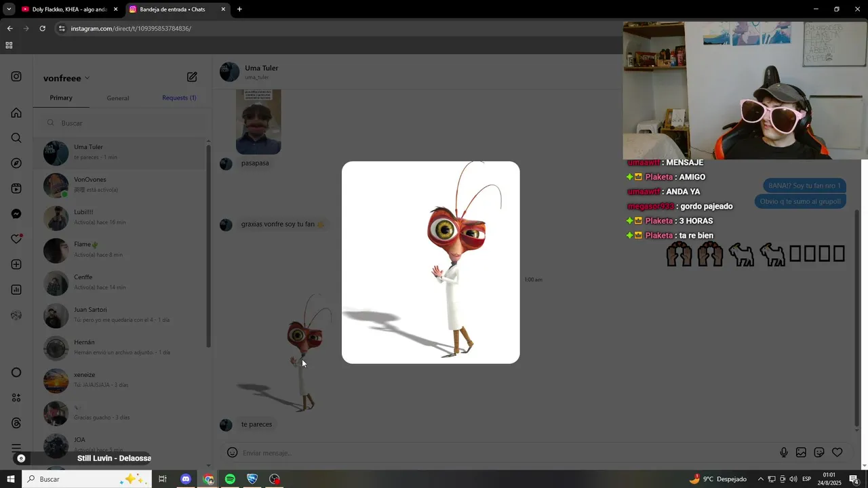Open emoji picker in message box
This screenshot has width=868, height=488.
(232, 452)
